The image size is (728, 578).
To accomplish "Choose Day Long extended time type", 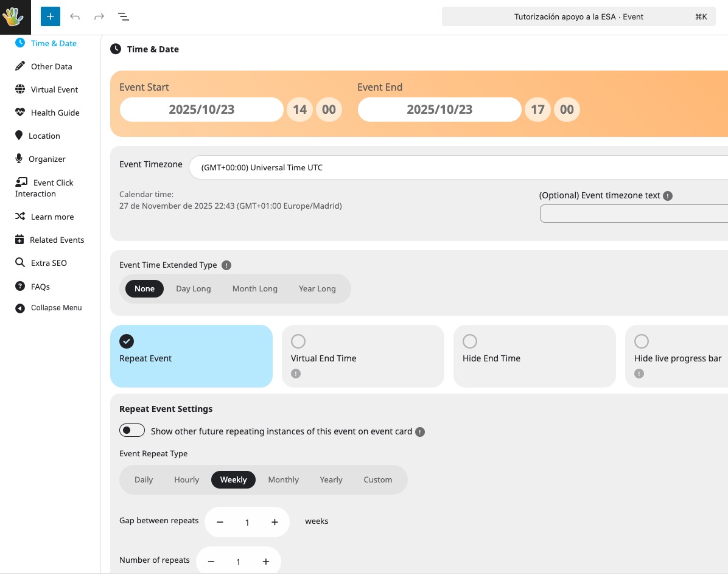I will [x=193, y=288].
